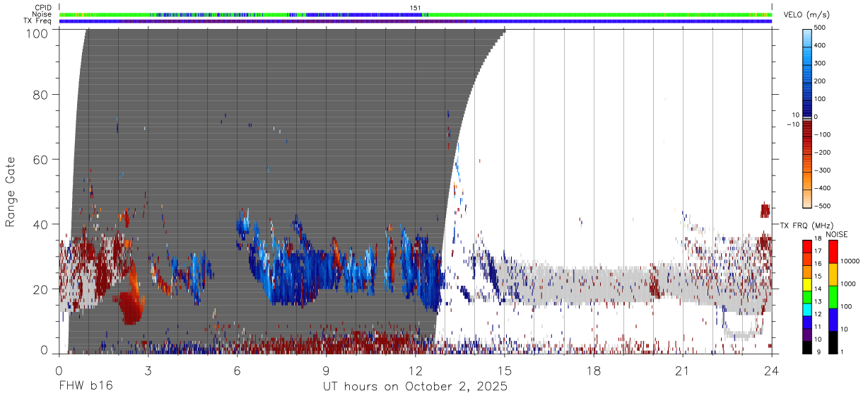Click the 18 hour tick label
Image resolution: width=868 pixels, height=401 pixels.
point(594,370)
